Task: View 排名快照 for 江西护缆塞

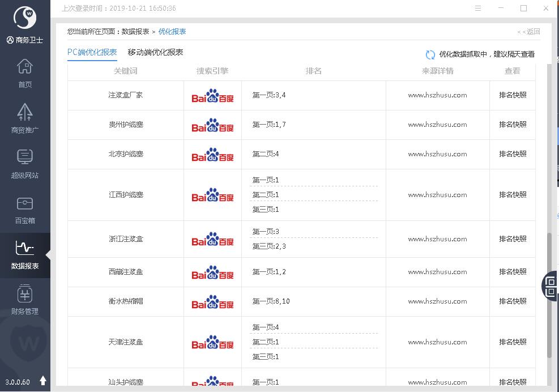Action: click(x=513, y=195)
